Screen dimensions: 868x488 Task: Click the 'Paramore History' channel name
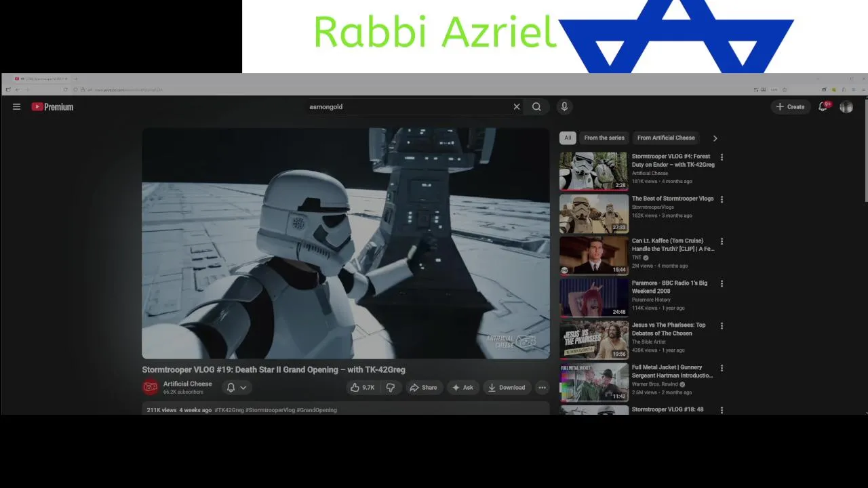[x=651, y=300]
